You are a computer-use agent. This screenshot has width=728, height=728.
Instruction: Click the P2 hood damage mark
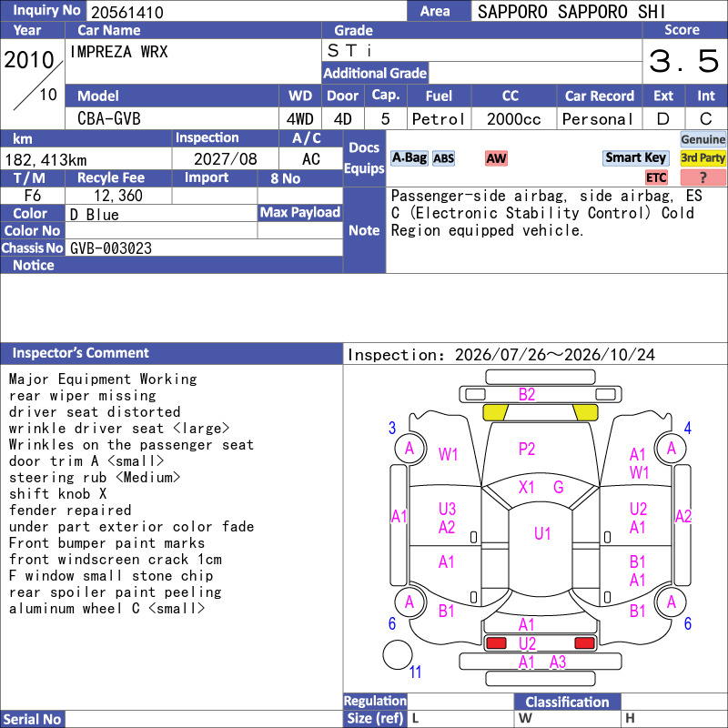pyautogui.click(x=527, y=449)
